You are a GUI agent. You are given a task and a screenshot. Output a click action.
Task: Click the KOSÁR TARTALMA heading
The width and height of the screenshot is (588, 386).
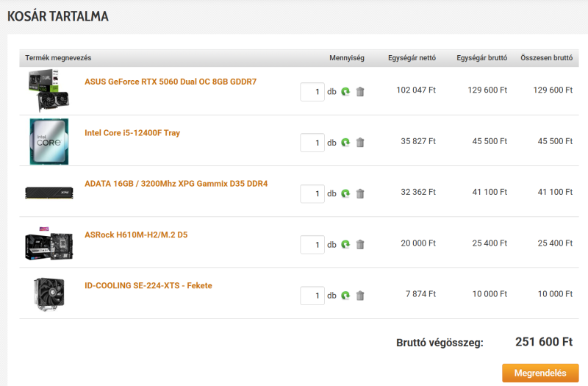coord(58,16)
